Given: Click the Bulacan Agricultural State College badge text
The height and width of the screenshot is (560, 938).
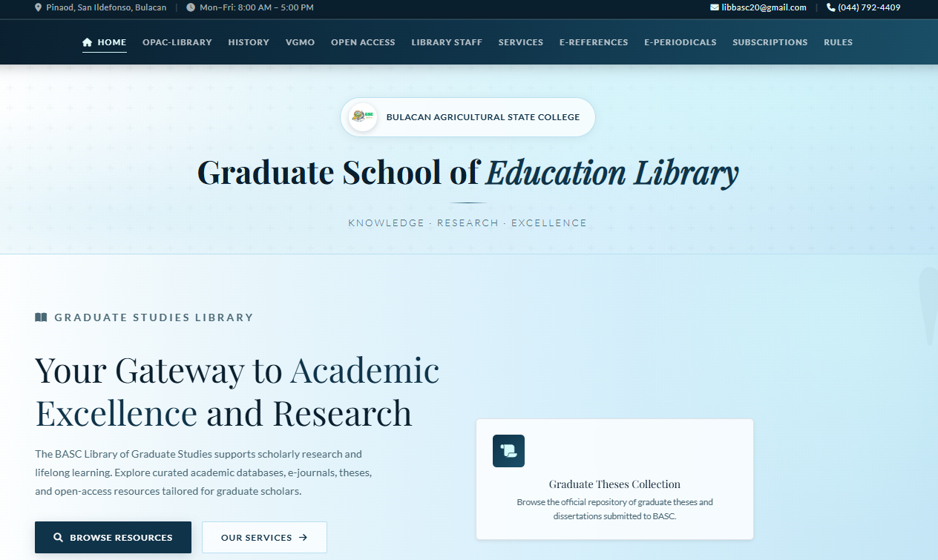Looking at the screenshot, I should pyautogui.click(x=483, y=117).
